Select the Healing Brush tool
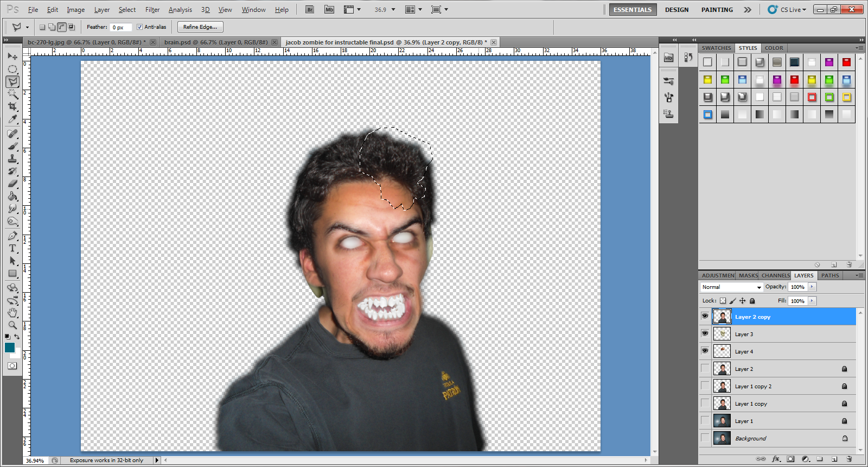The image size is (868, 467). click(12, 134)
